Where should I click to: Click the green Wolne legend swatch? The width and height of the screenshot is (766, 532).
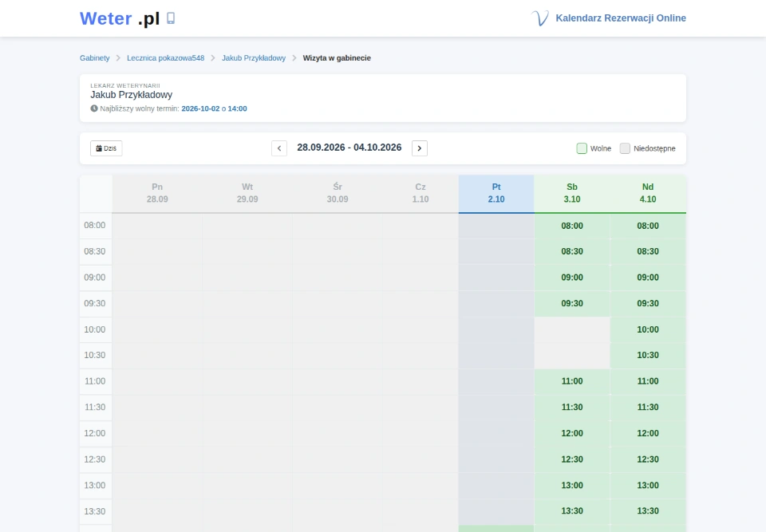point(582,148)
